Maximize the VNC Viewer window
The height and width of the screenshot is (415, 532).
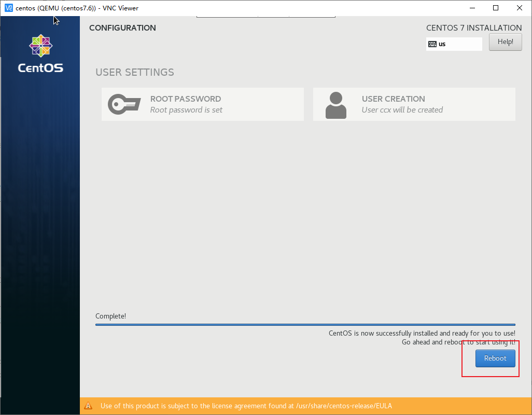point(496,8)
